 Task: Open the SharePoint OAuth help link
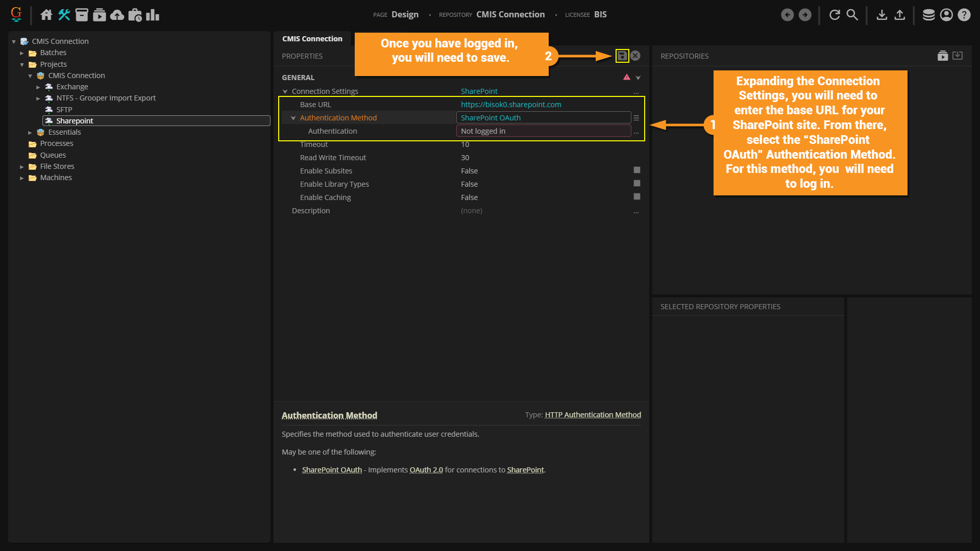[332, 470]
